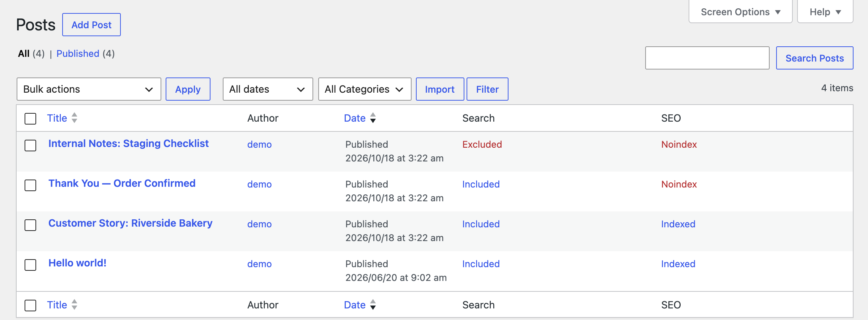The width and height of the screenshot is (868, 320).
Task: Click the Add Post button
Action: [x=92, y=25]
